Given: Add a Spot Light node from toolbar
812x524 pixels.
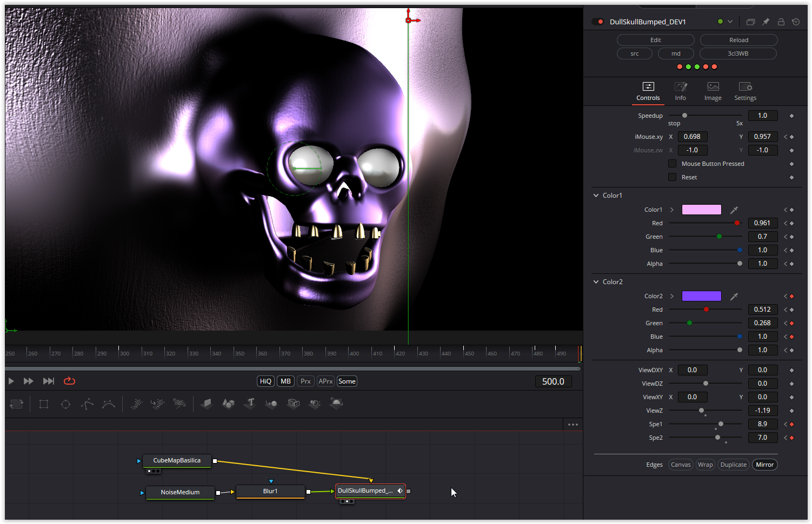Looking at the screenshot, I should pyautogui.click(x=315, y=404).
